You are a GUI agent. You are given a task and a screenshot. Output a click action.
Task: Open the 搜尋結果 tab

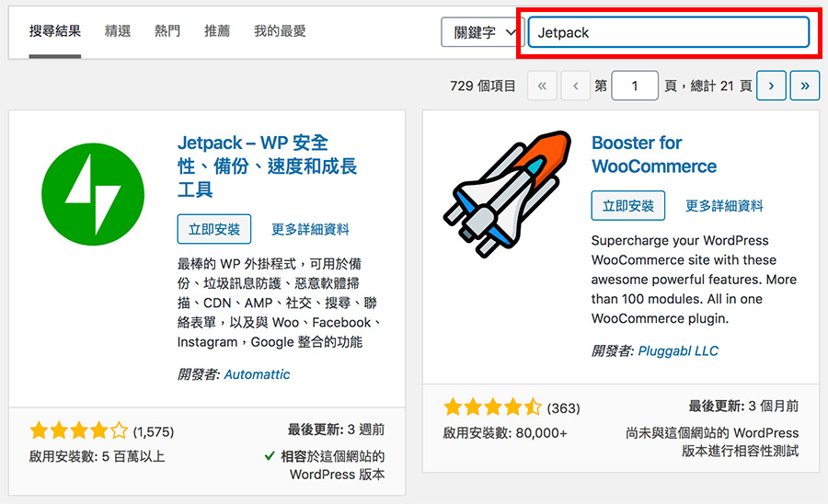point(55,31)
